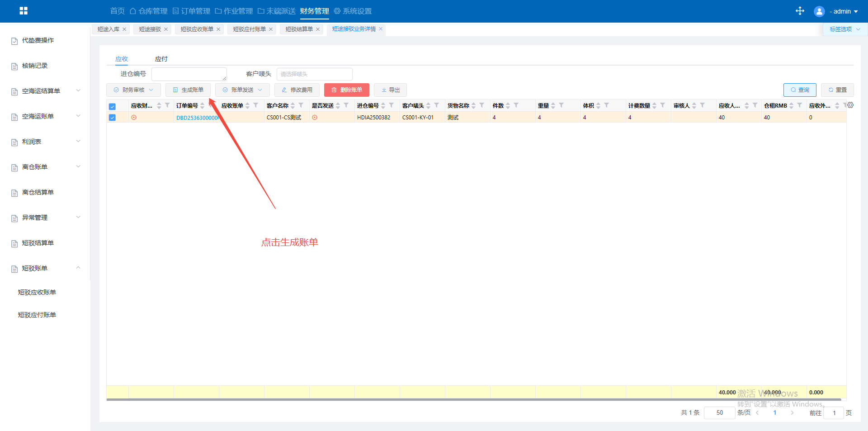The image size is (868, 431).
Task: Close the 短驳结算单 tab
Action: 318,29
